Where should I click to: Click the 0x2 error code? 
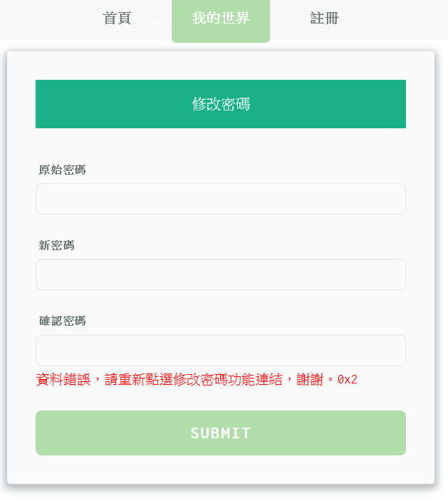tap(348, 380)
